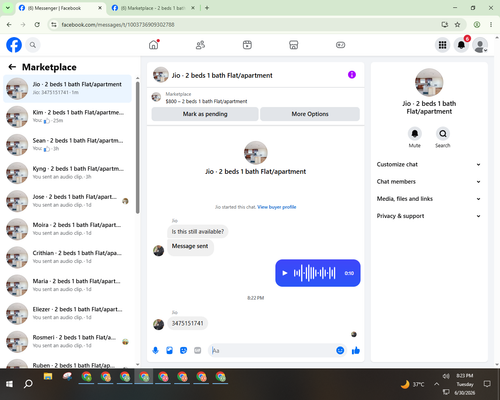Click More Options button
Screen dimensions: 500x400
pos(310,114)
